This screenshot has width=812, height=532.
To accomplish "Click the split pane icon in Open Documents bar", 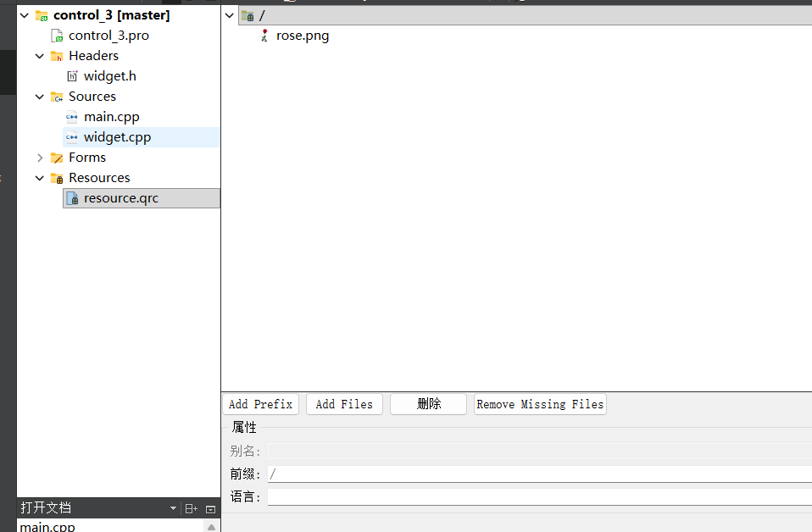I will point(191,509).
